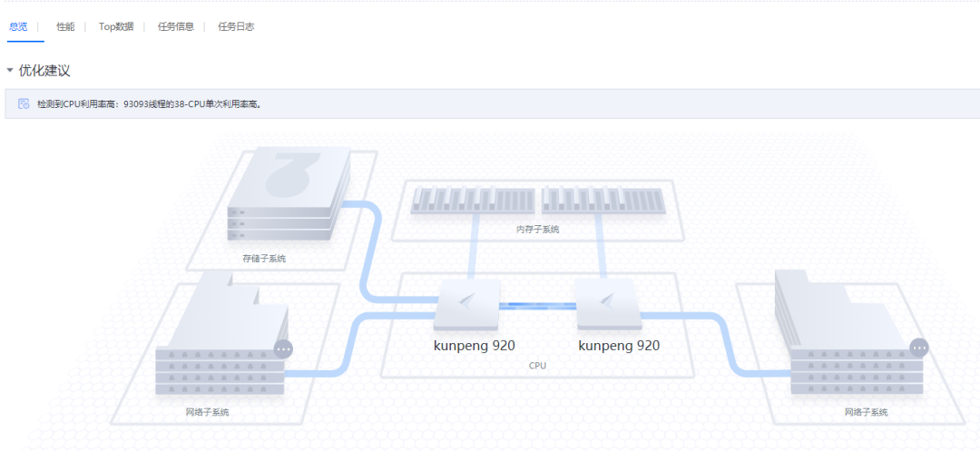Click the 检测到CPU利用率高 suggestion text

(149, 104)
